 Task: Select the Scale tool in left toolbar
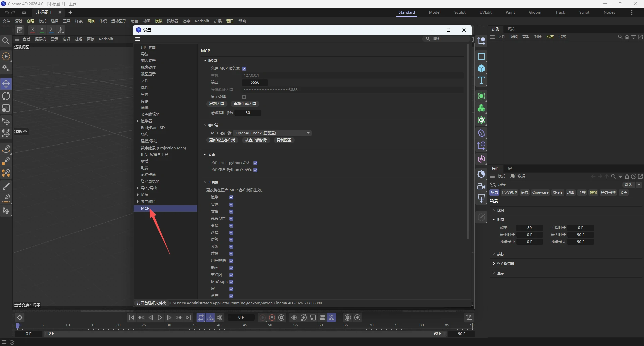coord(6,108)
